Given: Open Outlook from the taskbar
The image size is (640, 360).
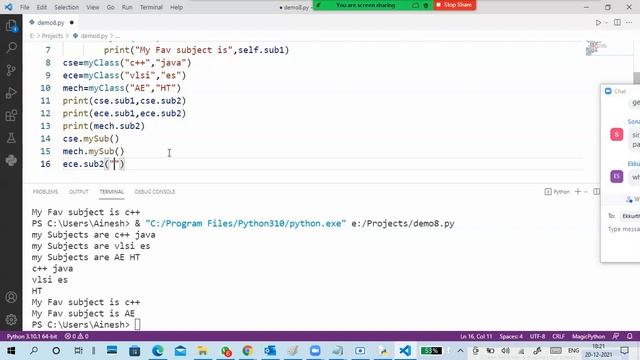Looking at the screenshot, I should 270,351.
